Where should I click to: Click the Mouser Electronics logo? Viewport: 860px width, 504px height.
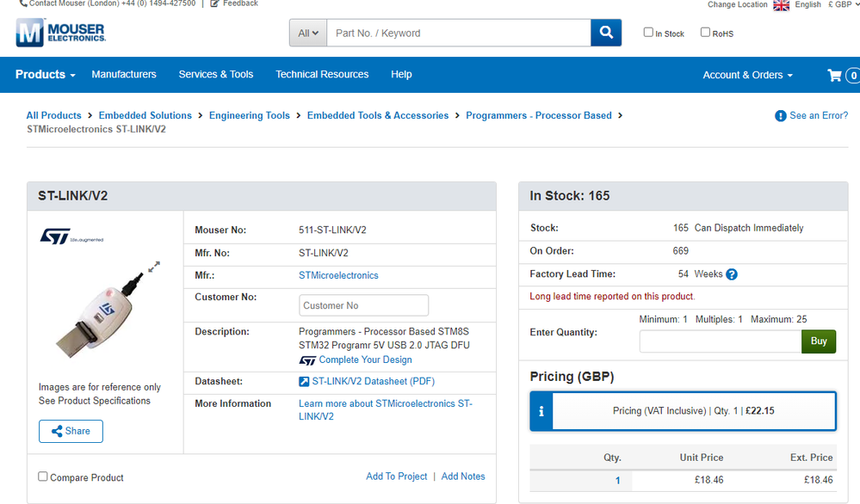(x=61, y=33)
